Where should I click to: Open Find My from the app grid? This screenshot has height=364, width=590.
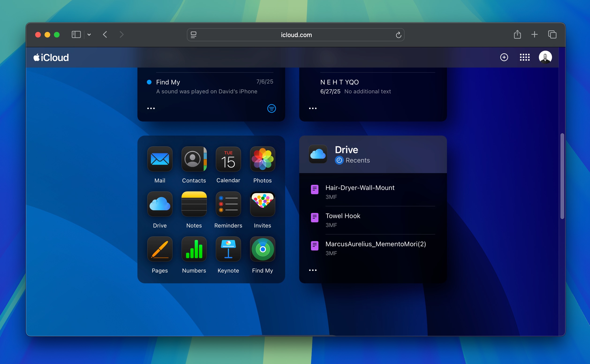[262, 249]
